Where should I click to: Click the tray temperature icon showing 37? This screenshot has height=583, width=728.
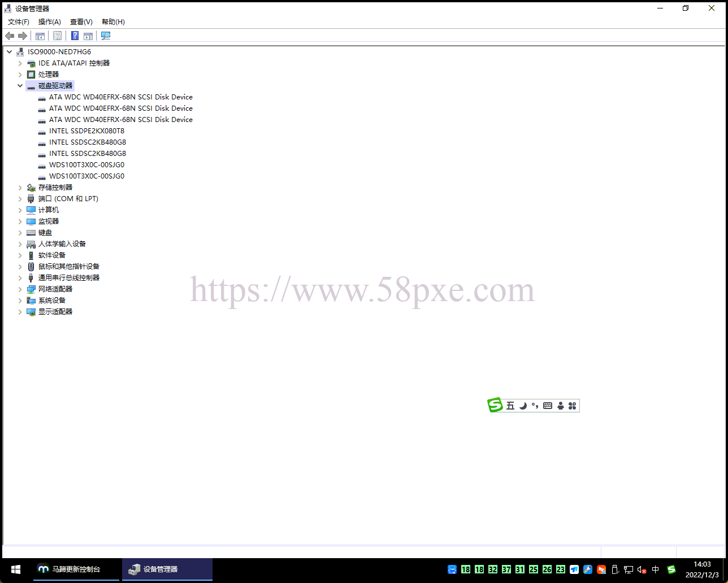(x=506, y=569)
